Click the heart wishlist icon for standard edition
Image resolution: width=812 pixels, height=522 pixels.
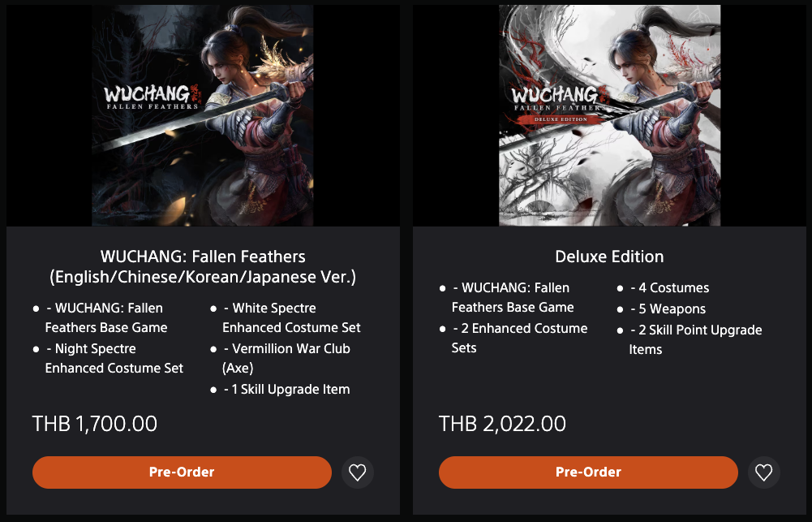point(357,472)
